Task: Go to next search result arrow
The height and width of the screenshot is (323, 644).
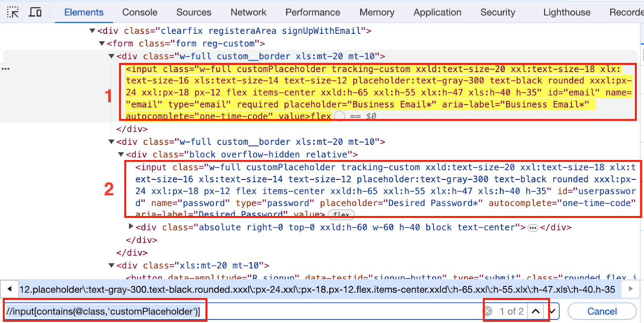Action: 552,311
